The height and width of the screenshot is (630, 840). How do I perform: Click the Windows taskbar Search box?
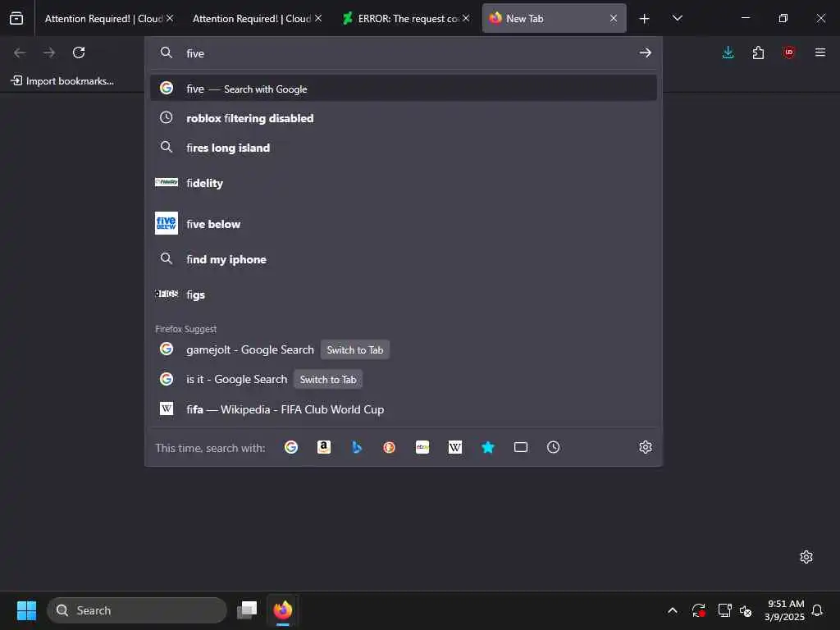137,610
